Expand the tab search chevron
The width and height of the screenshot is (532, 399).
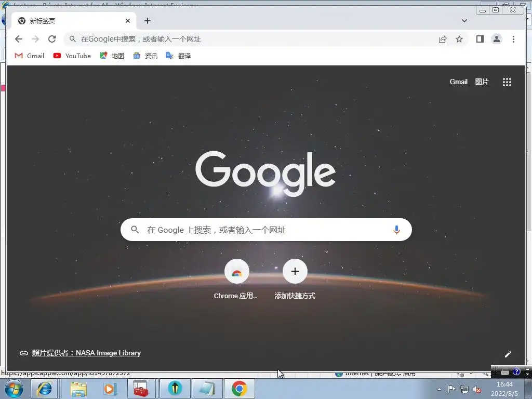pos(464,21)
